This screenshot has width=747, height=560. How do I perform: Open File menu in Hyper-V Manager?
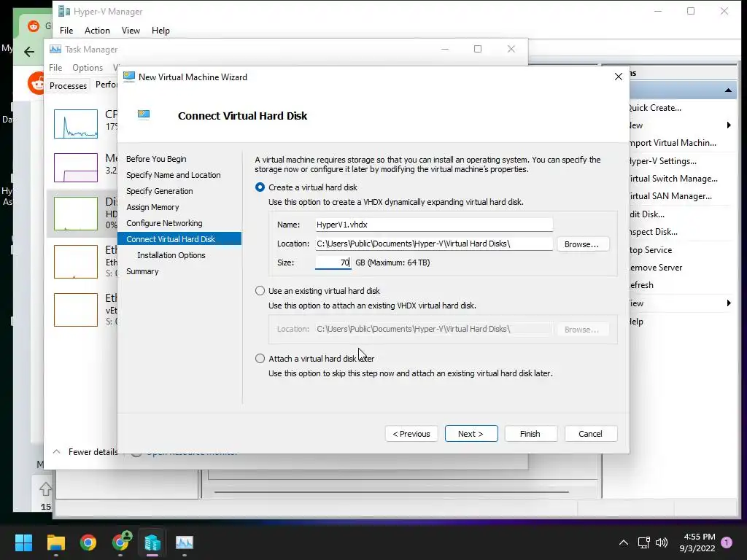[66, 31]
